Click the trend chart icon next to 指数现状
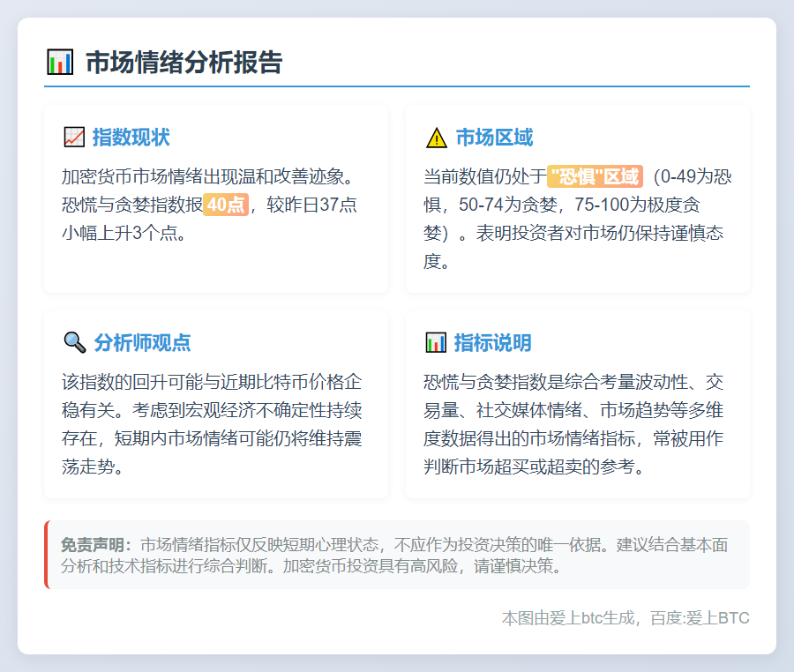794x672 pixels. (74, 138)
